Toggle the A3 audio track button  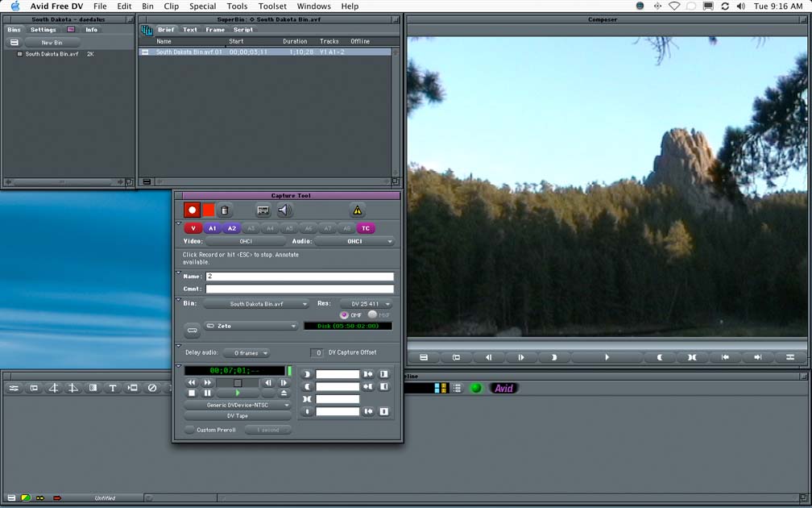(251, 228)
